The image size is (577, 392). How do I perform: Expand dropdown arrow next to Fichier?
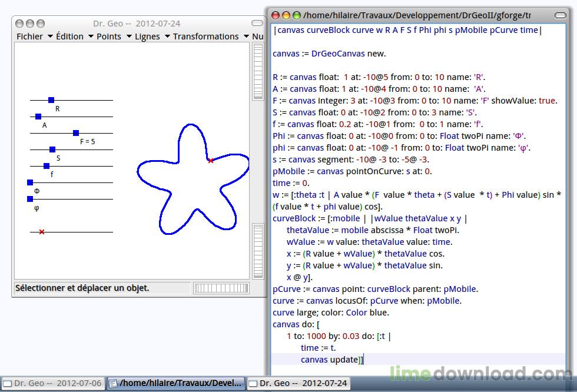[50, 36]
